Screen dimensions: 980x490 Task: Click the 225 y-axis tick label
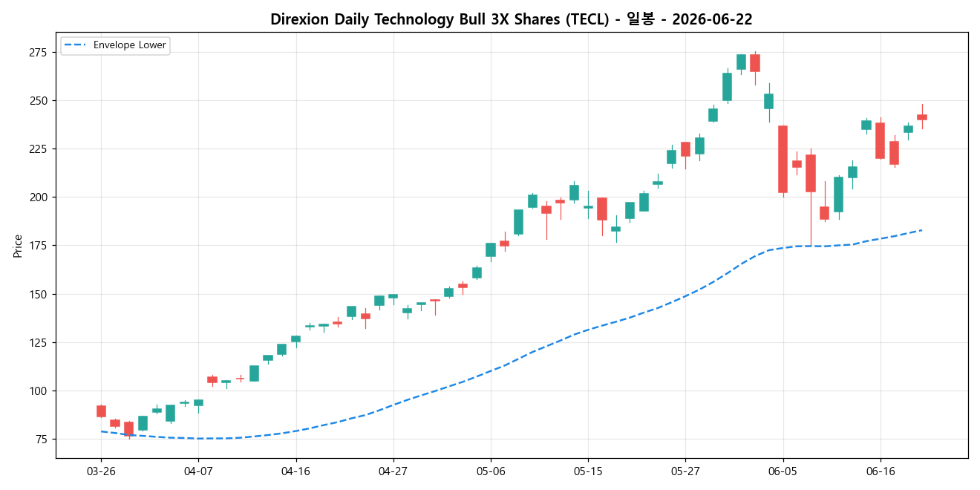pos(38,148)
